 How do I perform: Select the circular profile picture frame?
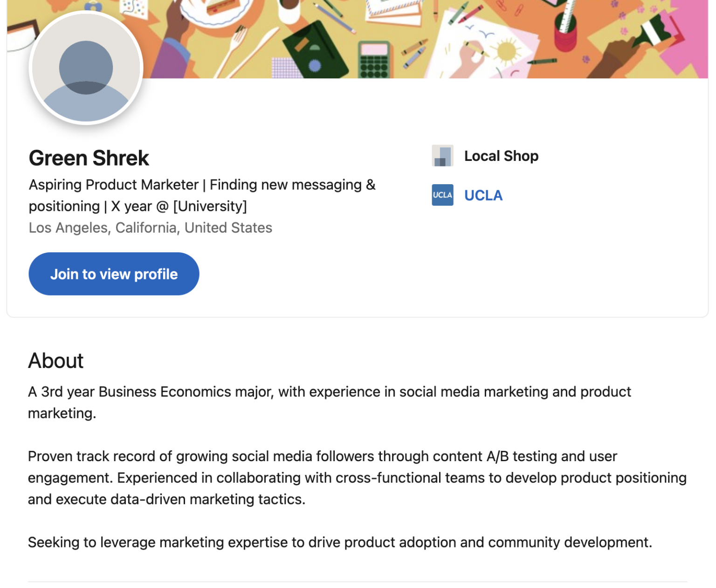coord(86,68)
